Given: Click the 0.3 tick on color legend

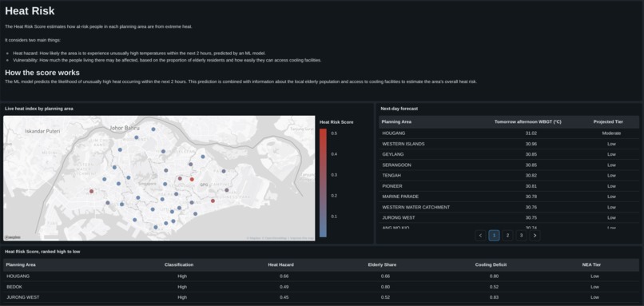Looking at the screenshot, I should (x=334, y=175).
